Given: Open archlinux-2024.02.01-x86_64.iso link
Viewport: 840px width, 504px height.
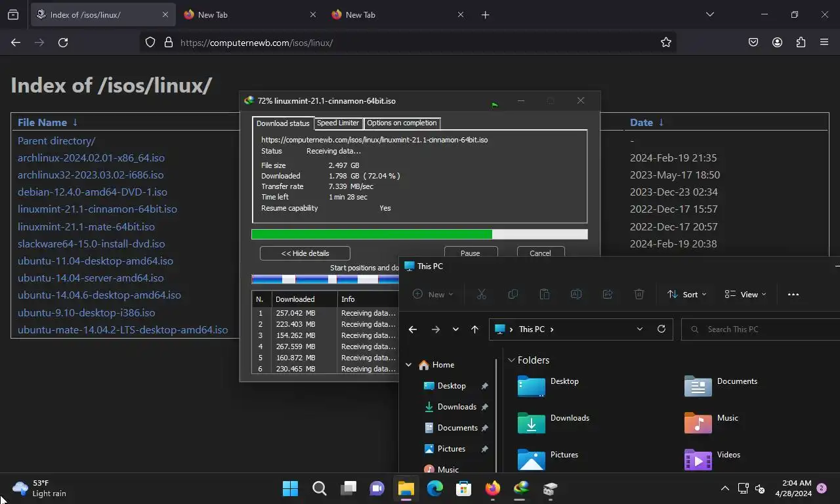Looking at the screenshot, I should coord(91,157).
